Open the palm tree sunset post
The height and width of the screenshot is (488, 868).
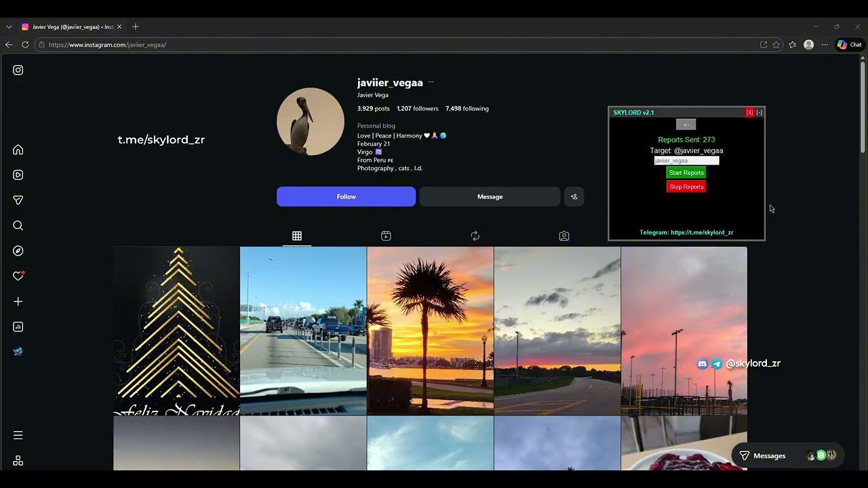click(431, 331)
